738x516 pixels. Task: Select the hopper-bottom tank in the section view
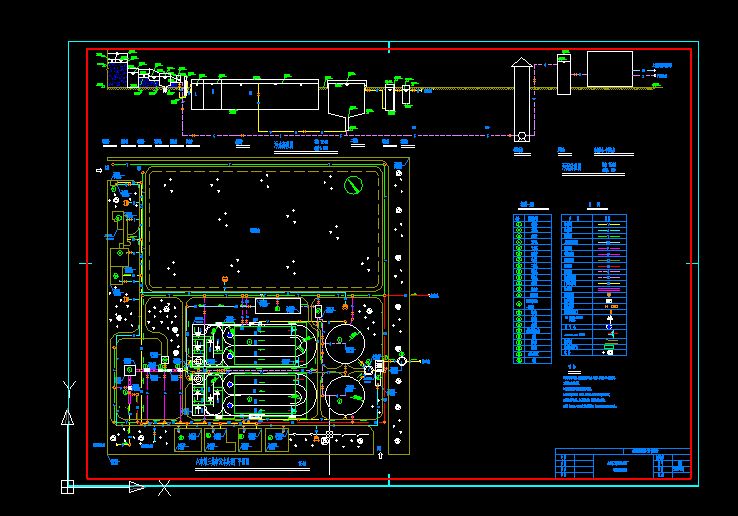pos(347,105)
